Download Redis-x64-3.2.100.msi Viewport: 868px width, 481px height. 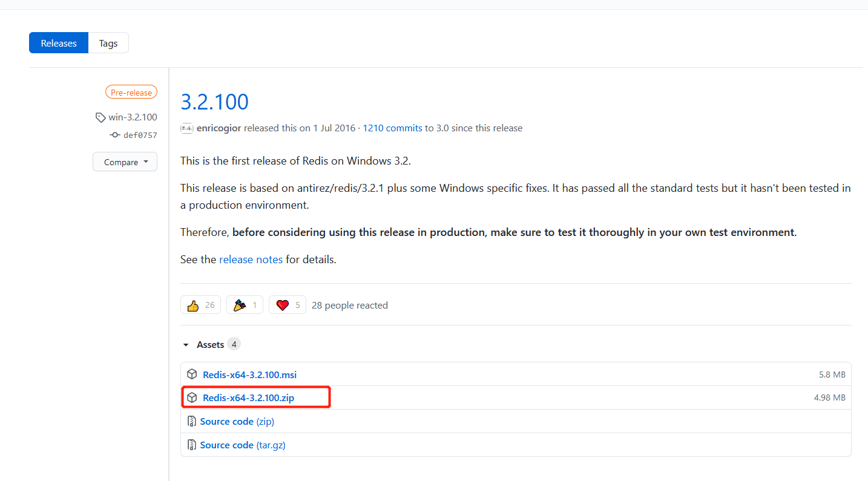tap(249, 375)
